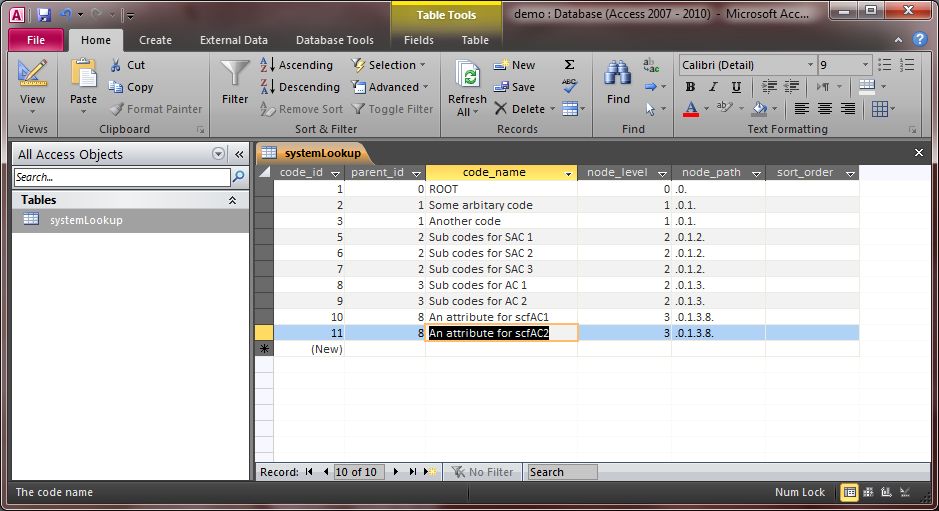
Task: Click the record navigator Search field
Action: pos(562,472)
